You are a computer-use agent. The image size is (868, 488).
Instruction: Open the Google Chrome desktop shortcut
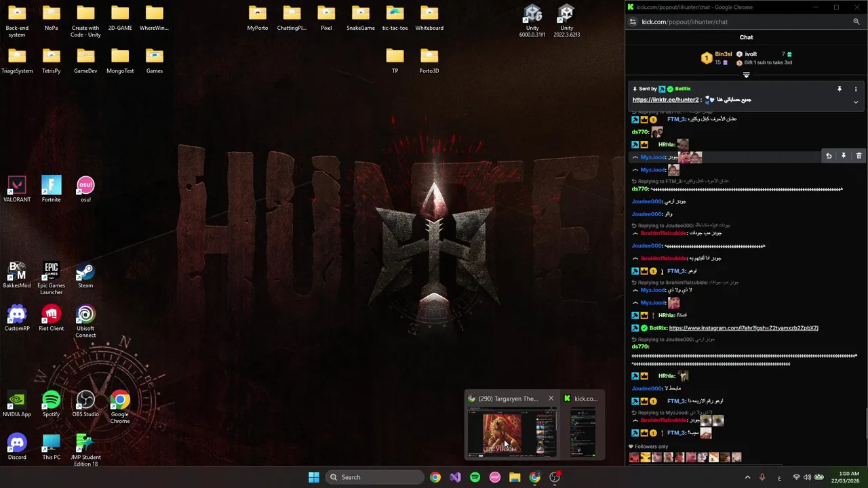pos(120,407)
